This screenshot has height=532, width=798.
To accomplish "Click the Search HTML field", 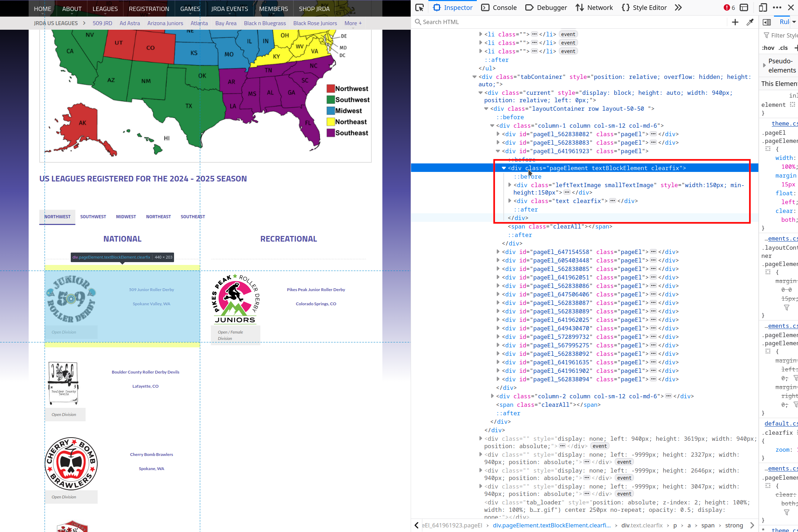I will pyautogui.click(x=569, y=22).
